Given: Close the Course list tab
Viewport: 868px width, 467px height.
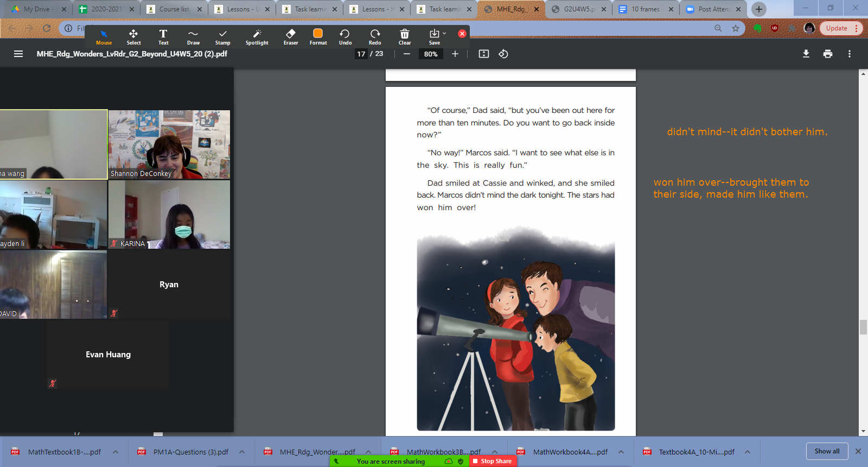Looking at the screenshot, I should [x=200, y=9].
